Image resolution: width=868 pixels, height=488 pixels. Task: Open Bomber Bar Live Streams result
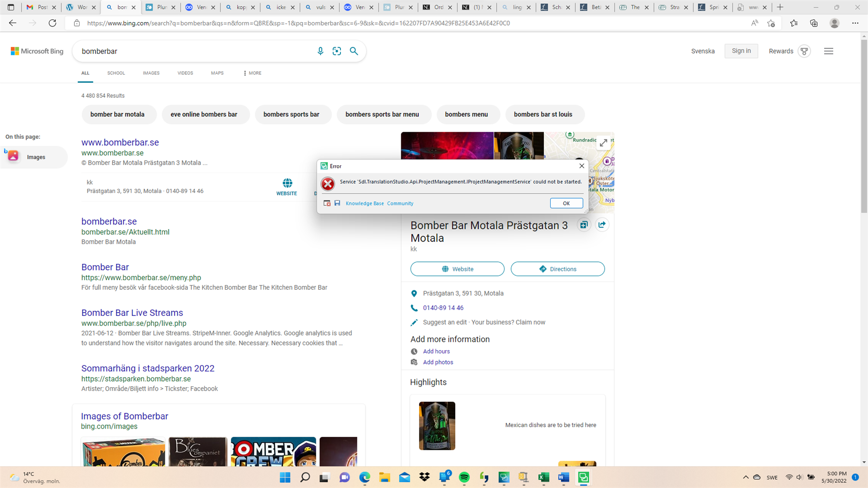pyautogui.click(x=132, y=312)
